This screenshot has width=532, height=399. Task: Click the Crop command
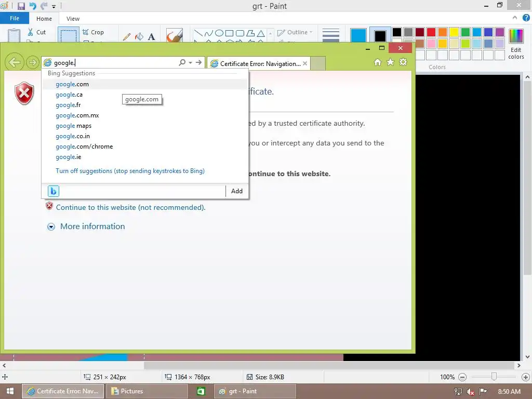(x=93, y=32)
